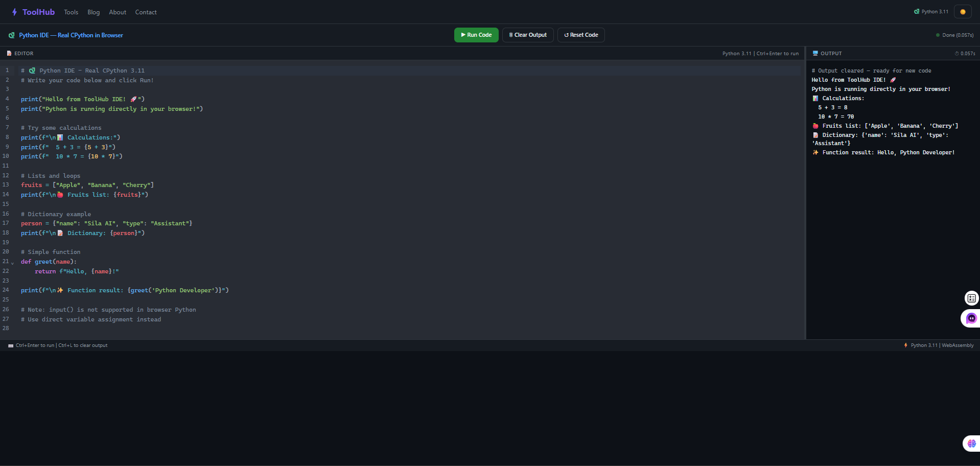Open the purple chat bot widget
Image resolution: width=980 pixels, height=466 pixels.
point(971,318)
